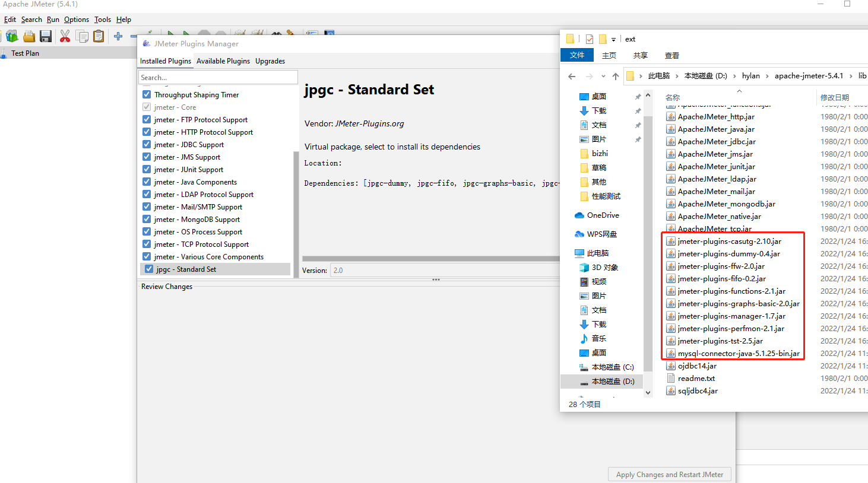Cut the selected element with the scissors icon
Viewport: 868px width, 483px height.
(64, 35)
